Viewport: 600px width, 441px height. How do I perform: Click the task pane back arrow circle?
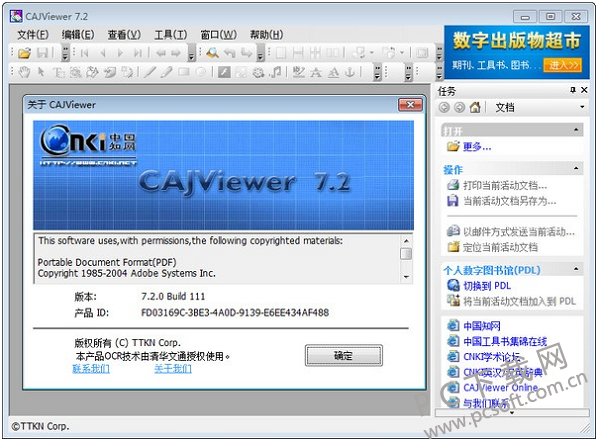click(444, 108)
